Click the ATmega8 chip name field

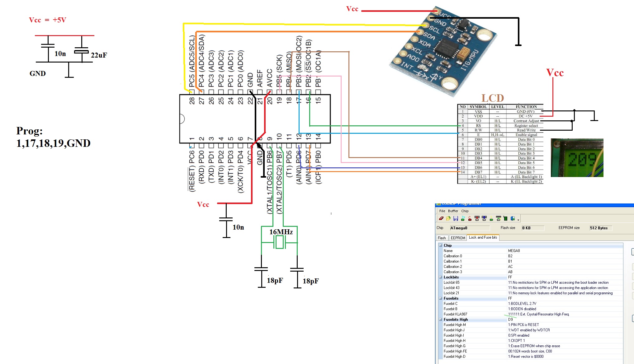pyautogui.click(x=470, y=228)
